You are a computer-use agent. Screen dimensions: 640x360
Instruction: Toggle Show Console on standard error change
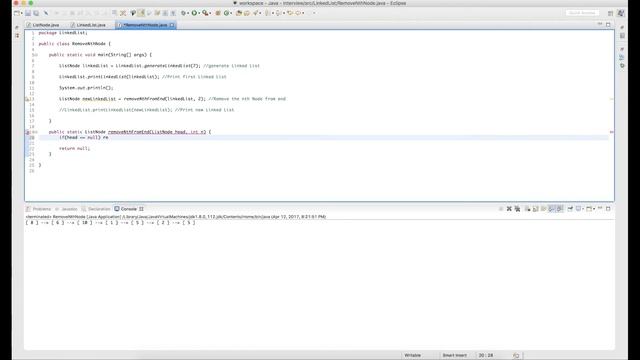tap(560, 209)
